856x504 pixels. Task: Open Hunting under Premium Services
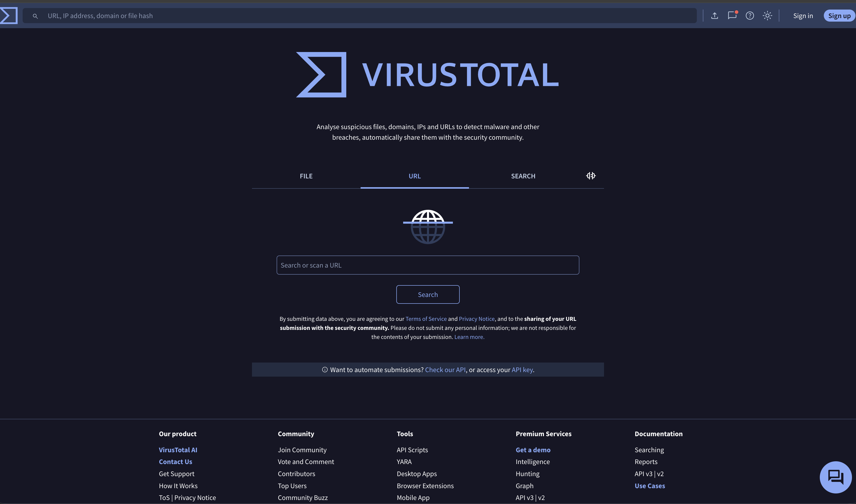[527, 474]
